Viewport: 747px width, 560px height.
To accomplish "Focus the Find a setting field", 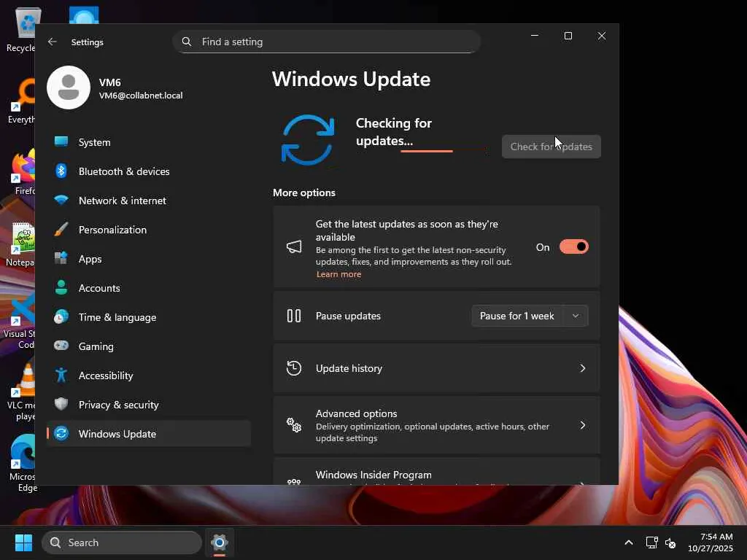I will (x=326, y=42).
